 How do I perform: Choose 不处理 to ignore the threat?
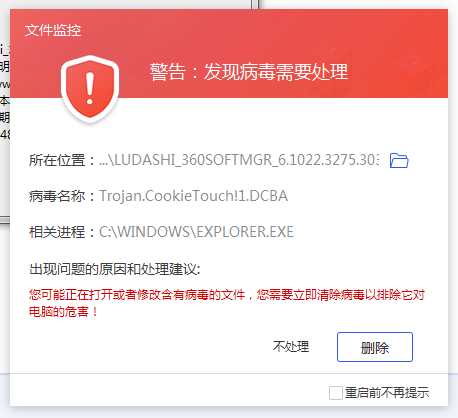point(291,347)
